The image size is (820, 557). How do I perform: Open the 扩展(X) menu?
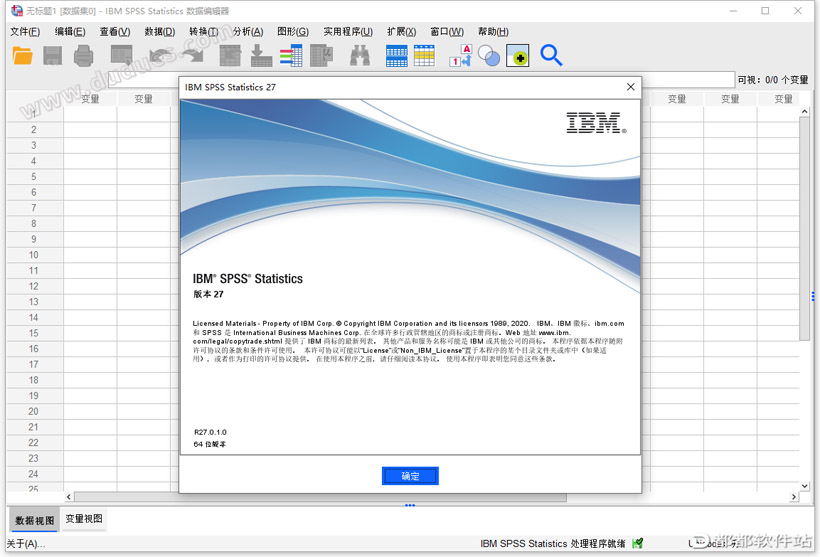pos(402,32)
